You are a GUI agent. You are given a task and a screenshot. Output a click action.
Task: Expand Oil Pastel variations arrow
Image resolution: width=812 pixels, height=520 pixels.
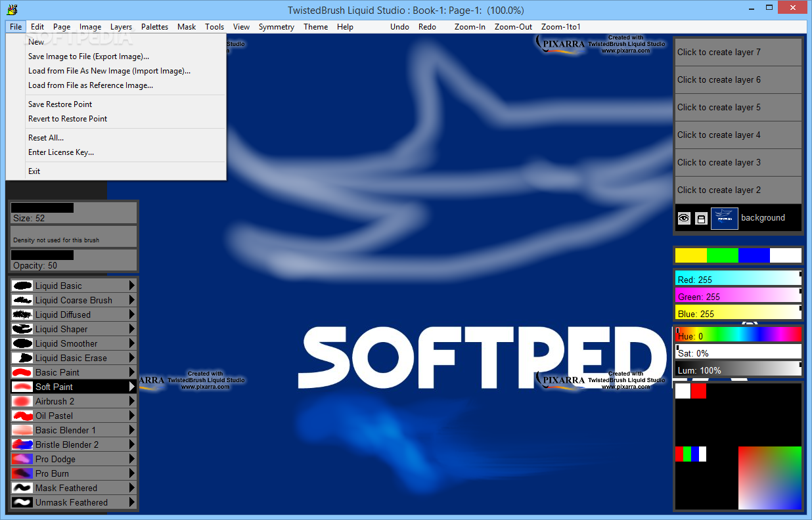click(132, 416)
